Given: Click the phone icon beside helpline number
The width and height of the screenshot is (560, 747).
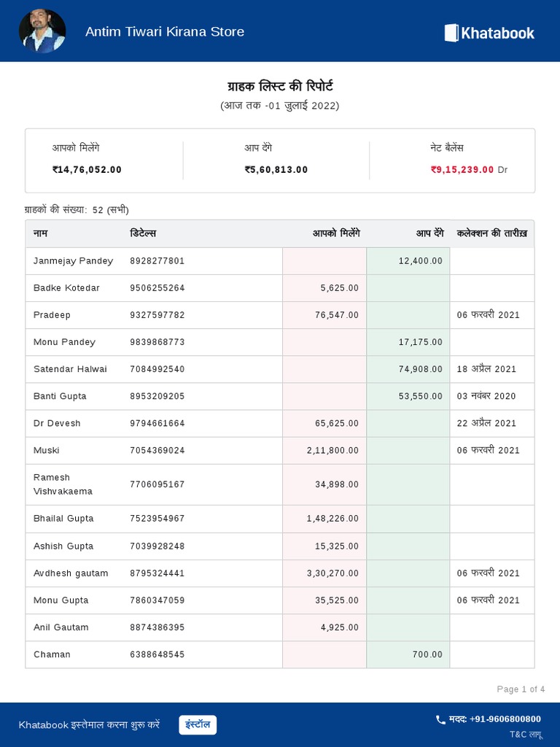Looking at the screenshot, I should pos(440,719).
